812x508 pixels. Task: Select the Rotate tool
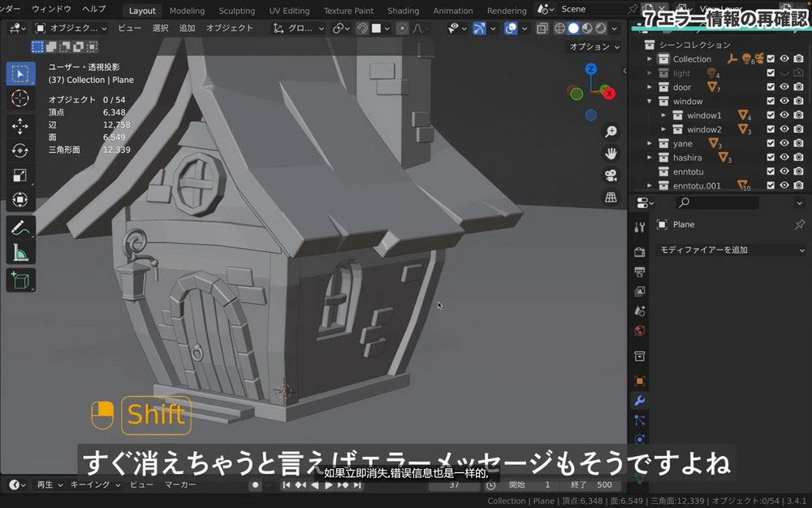20,150
